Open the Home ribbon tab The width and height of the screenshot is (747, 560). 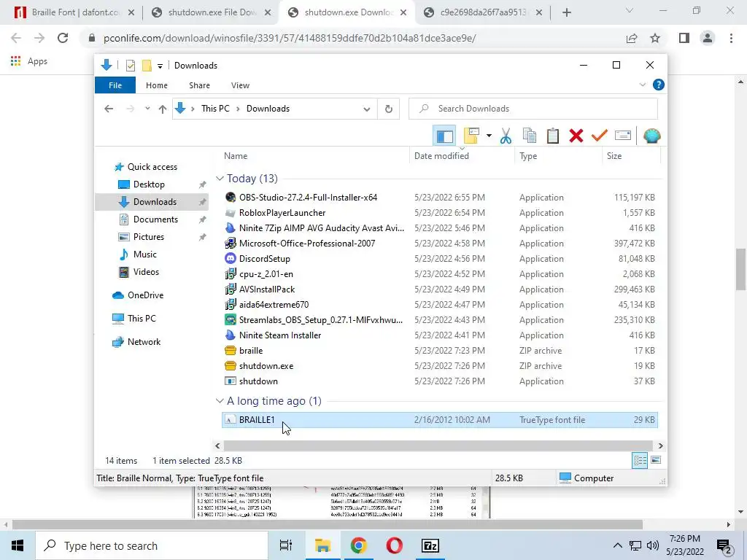pyautogui.click(x=157, y=85)
